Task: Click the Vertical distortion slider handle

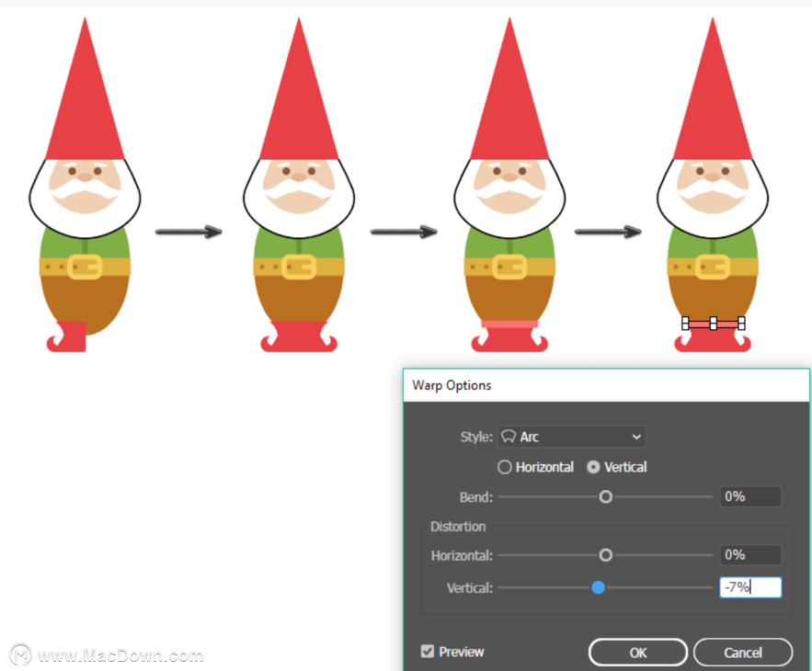Action: click(x=598, y=587)
